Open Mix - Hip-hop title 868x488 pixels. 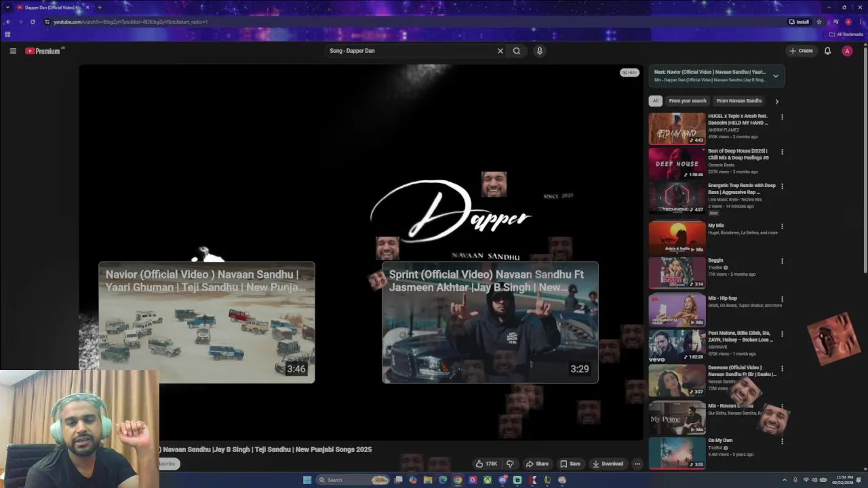722,298
